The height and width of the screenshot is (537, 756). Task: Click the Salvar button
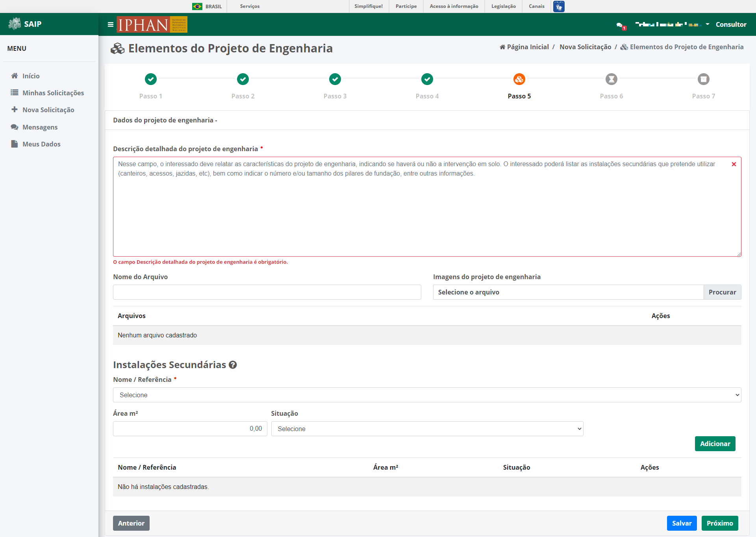(x=682, y=523)
